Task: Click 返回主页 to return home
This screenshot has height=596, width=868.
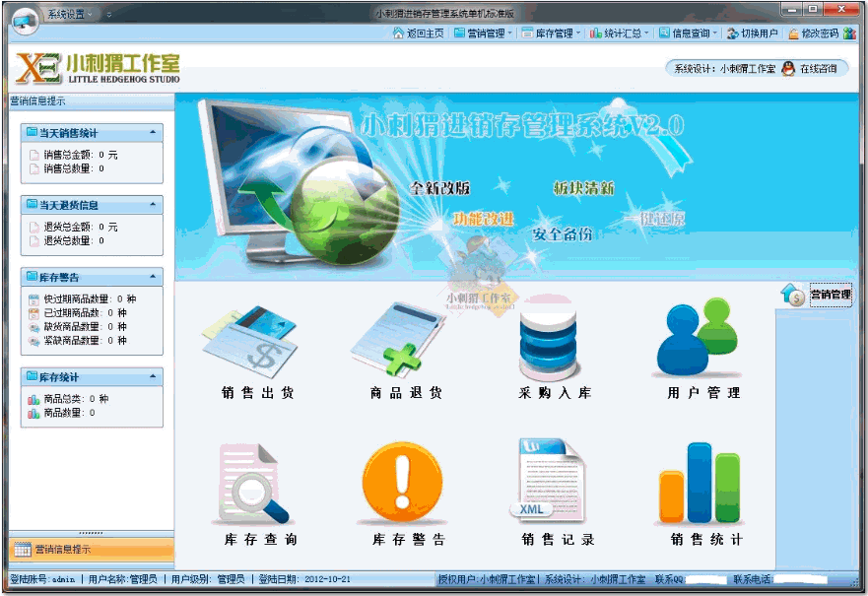Action: (418, 33)
